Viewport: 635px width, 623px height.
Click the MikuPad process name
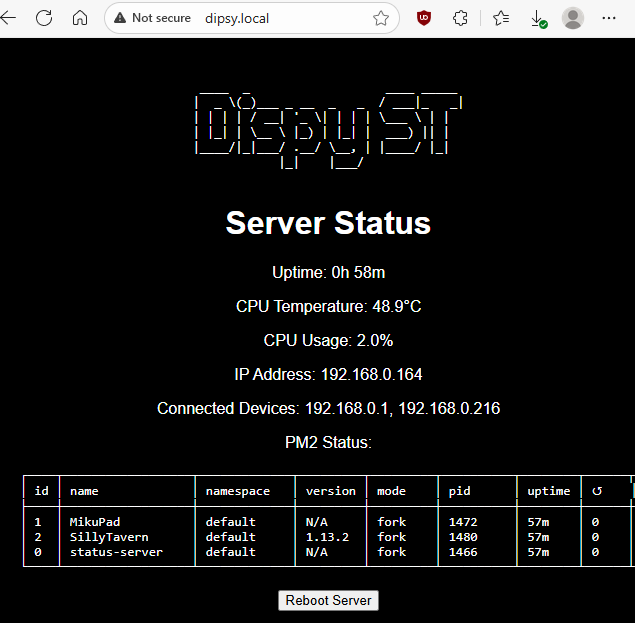95,522
